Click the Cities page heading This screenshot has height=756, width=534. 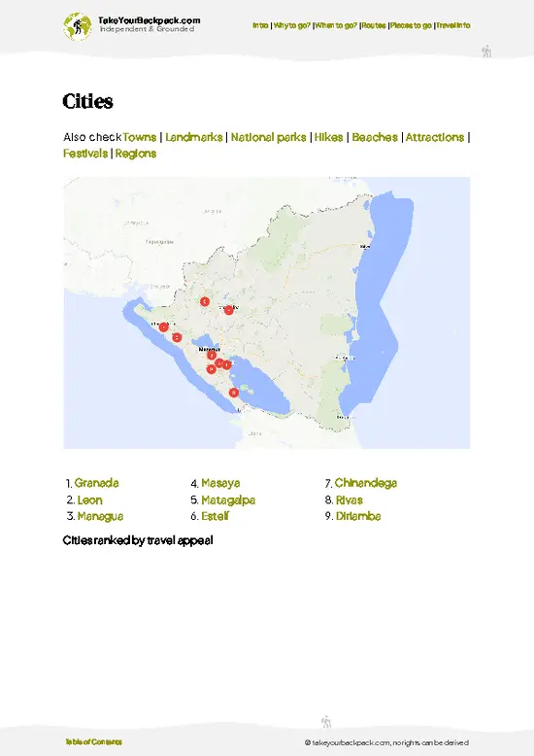coord(87,101)
